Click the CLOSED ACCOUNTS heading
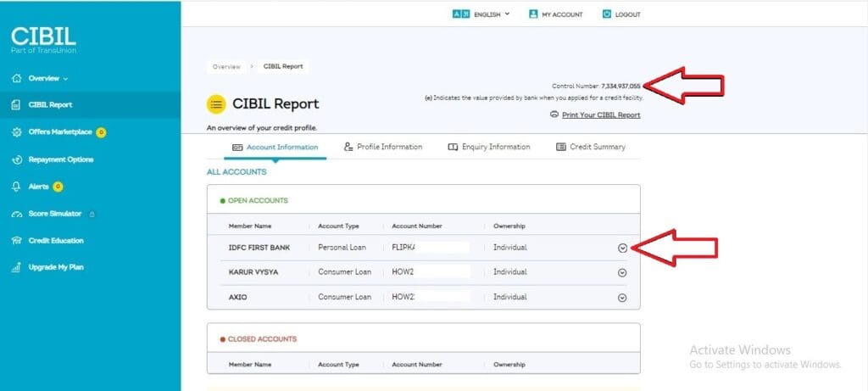This screenshot has height=391, width=868. point(262,339)
